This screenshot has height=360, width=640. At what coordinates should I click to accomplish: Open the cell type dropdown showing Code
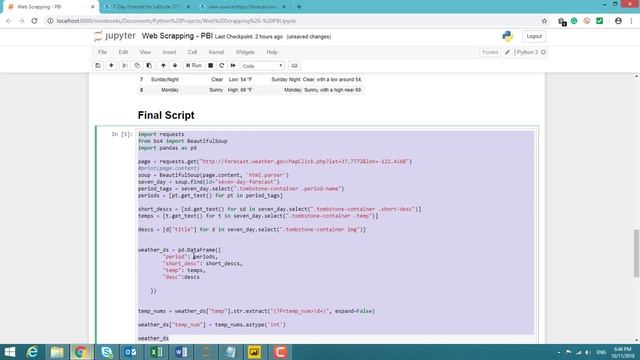pos(262,66)
